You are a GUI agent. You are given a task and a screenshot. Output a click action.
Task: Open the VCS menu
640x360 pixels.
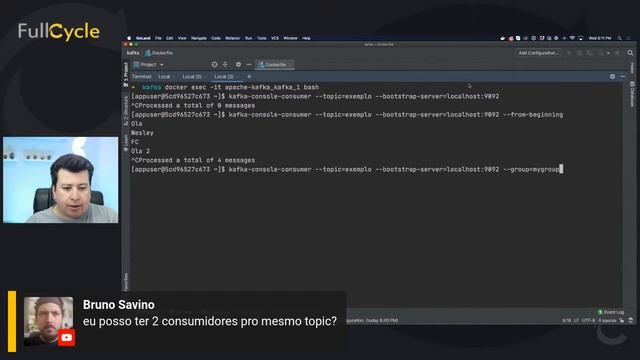275,38
